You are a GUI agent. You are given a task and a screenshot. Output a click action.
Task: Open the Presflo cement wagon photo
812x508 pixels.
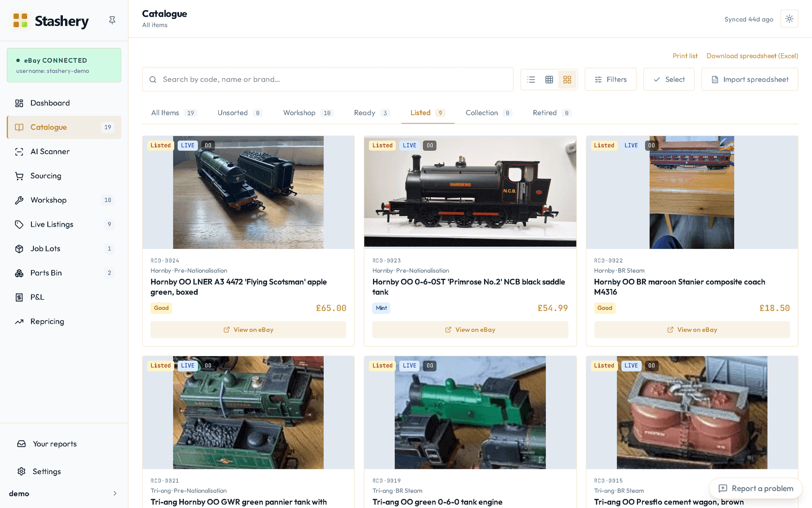[692, 412]
